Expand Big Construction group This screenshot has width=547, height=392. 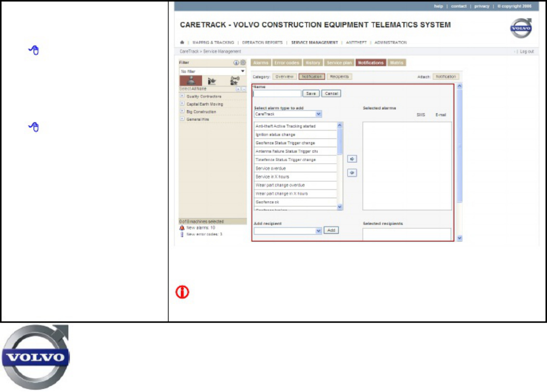pyautogui.click(x=182, y=111)
